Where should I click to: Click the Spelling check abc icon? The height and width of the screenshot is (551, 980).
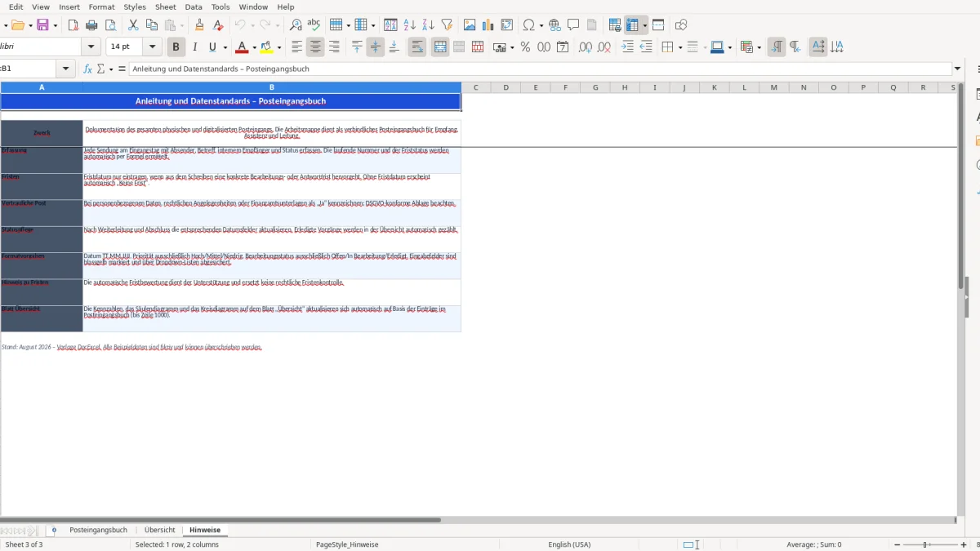[314, 25]
